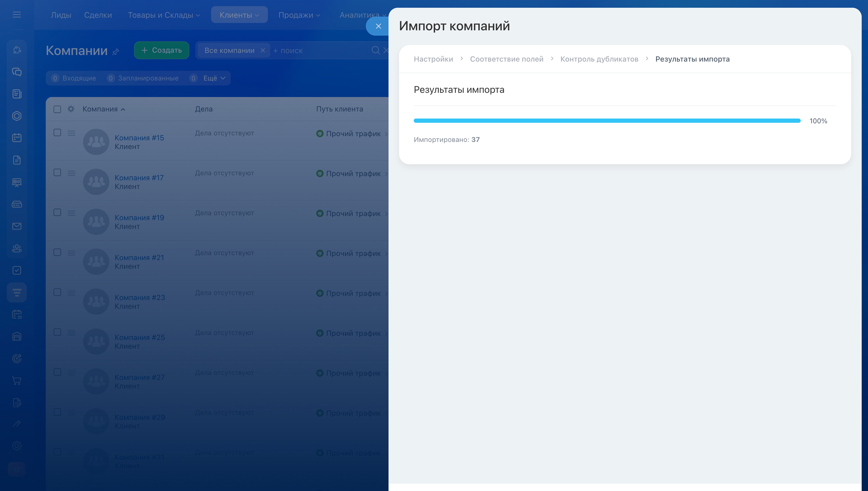Check the box for Компания #15
Image resolution: width=868 pixels, height=491 pixels.
pos(57,132)
